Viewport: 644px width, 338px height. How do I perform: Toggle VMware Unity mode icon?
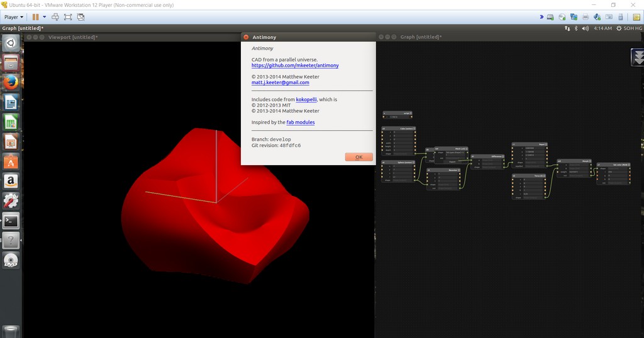[81, 17]
